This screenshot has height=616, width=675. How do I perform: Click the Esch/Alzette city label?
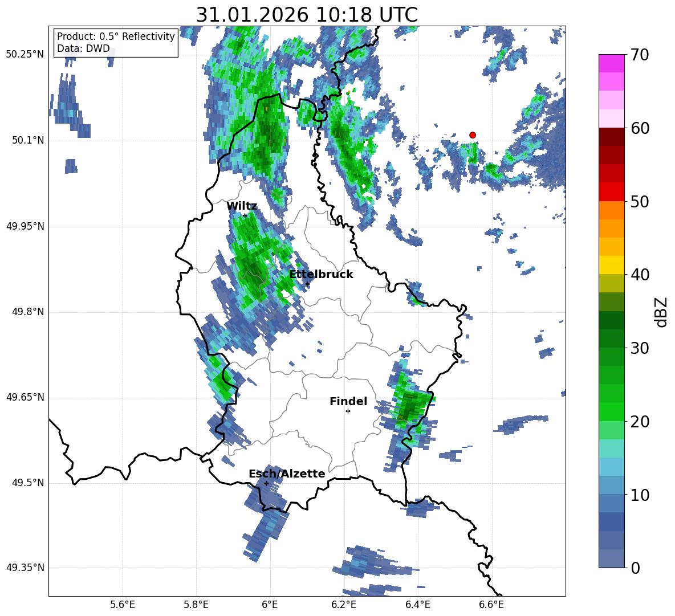click(x=287, y=474)
